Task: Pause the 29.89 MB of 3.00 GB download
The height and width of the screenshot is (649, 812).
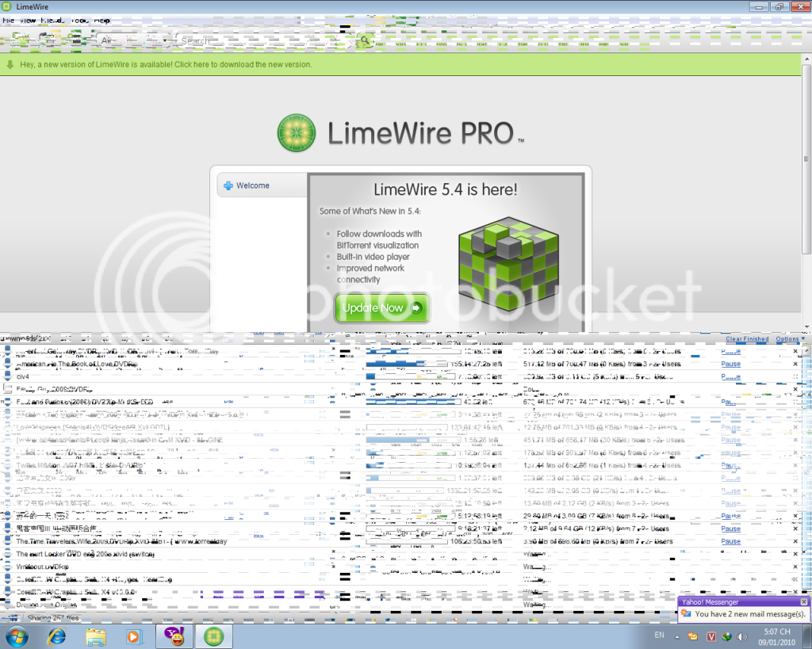Action: pyautogui.click(x=730, y=516)
